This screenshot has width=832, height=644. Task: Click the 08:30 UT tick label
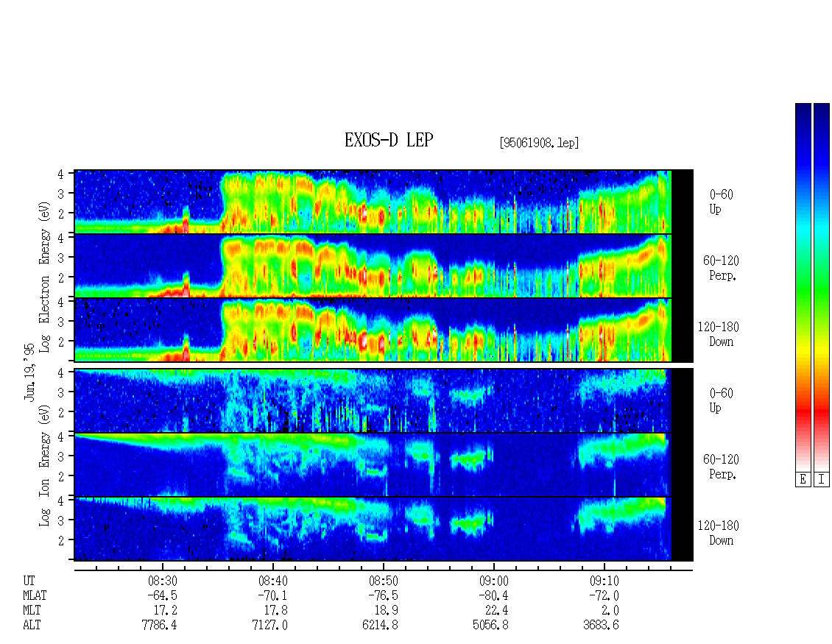click(163, 581)
